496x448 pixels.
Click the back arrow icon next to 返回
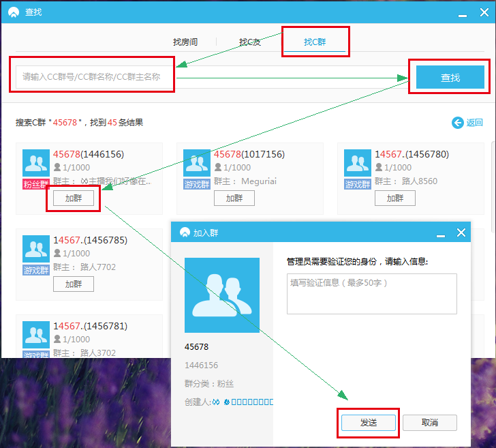[x=458, y=123]
